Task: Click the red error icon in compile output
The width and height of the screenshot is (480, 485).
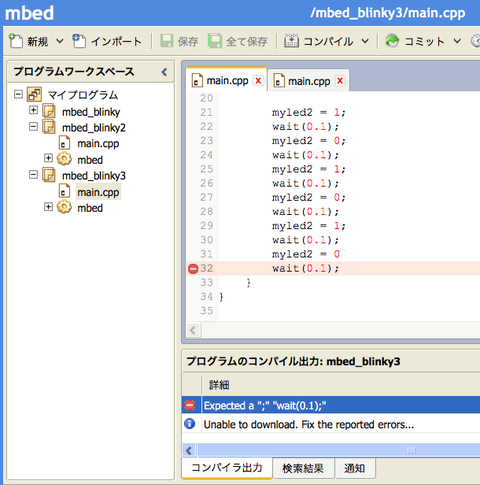Action: point(190,405)
